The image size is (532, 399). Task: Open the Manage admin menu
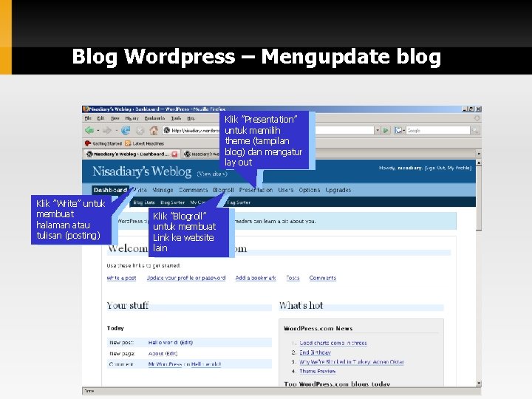coord(163,190)
